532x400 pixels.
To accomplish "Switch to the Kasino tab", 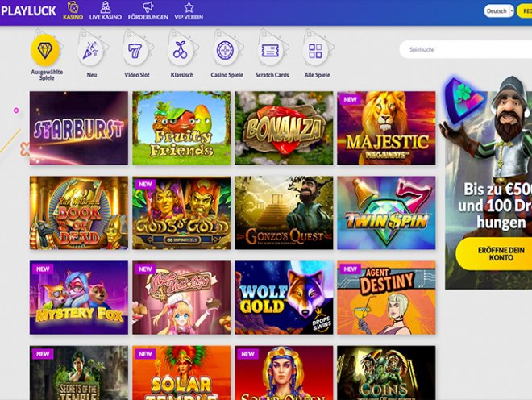I will coord(73,11).
